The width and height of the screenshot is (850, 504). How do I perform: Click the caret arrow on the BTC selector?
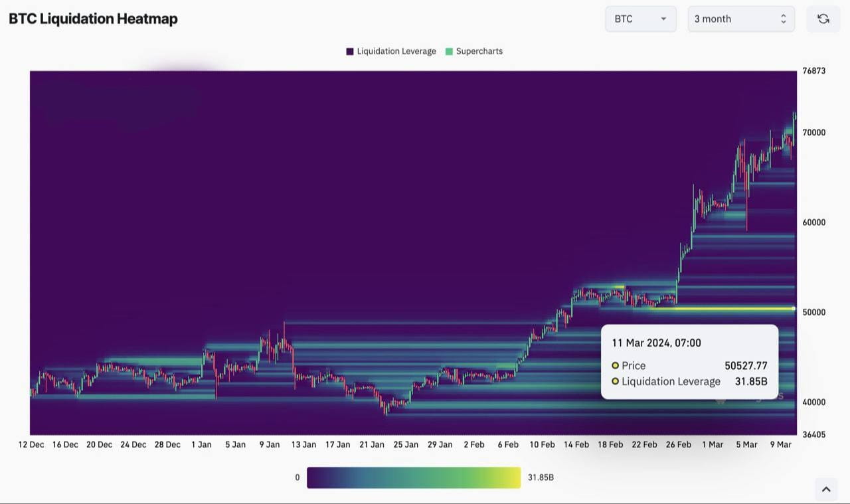click(663, 19)
